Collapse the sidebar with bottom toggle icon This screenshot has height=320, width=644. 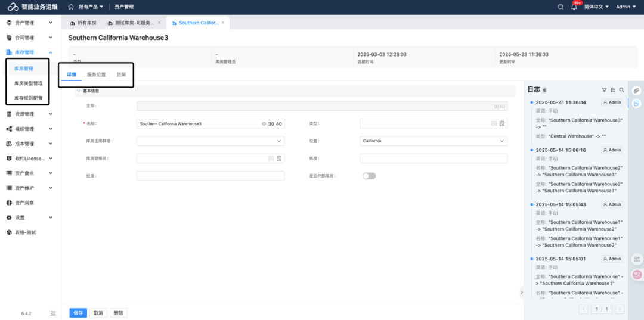[53, 313]
